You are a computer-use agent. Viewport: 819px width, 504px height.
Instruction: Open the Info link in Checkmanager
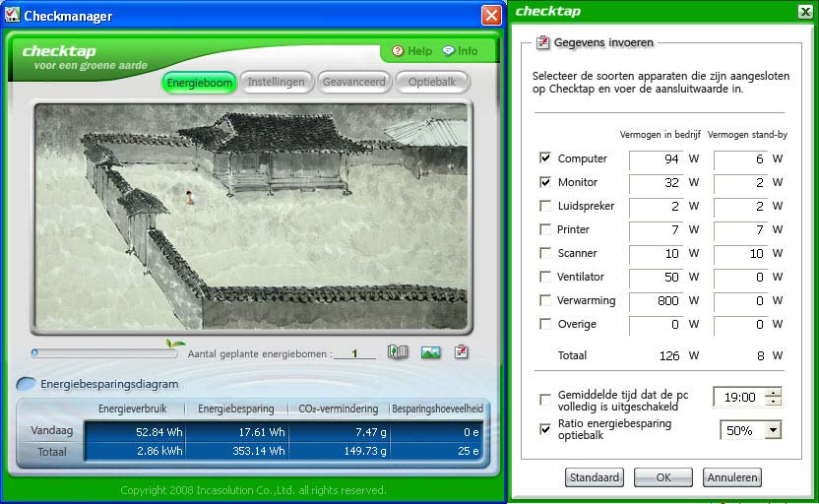click(x=460, y=50)
